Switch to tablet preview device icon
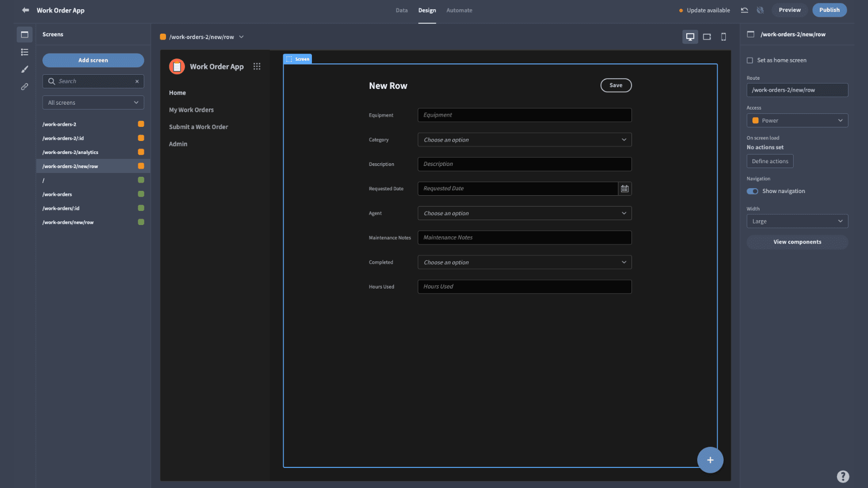 pyautogui.click(x=707, y=37)
